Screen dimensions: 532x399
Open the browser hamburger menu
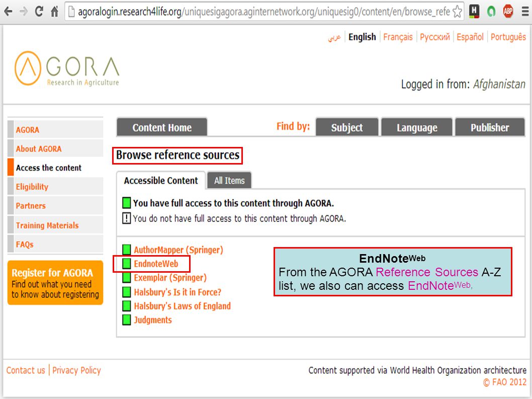point(524,12)
